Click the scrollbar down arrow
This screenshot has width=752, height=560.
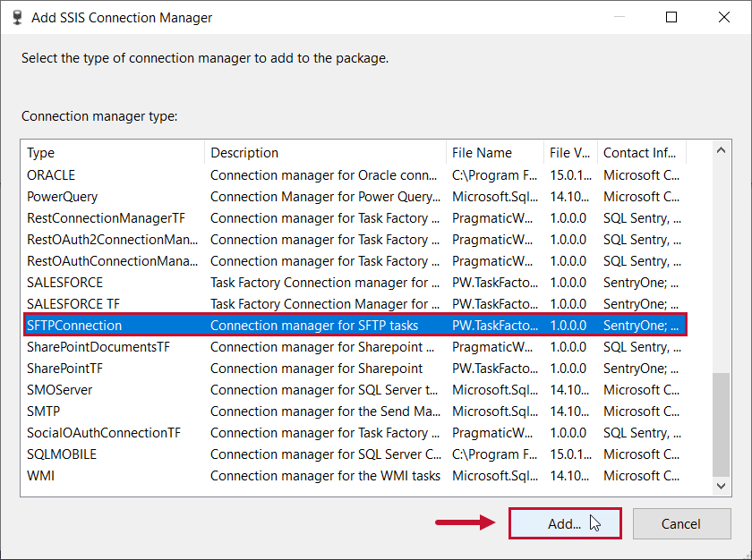point(721,486)
